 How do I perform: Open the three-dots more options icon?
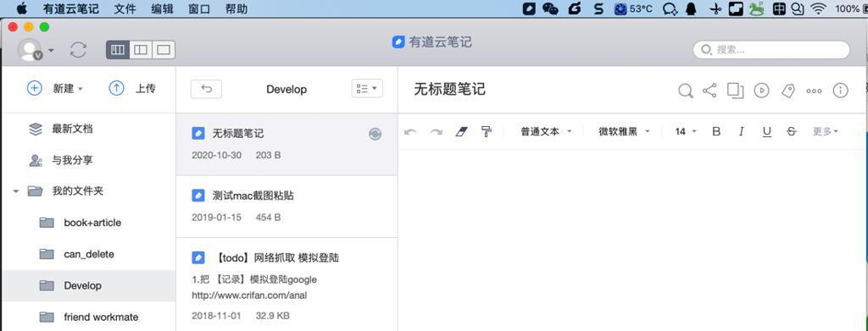pos(814,91)
